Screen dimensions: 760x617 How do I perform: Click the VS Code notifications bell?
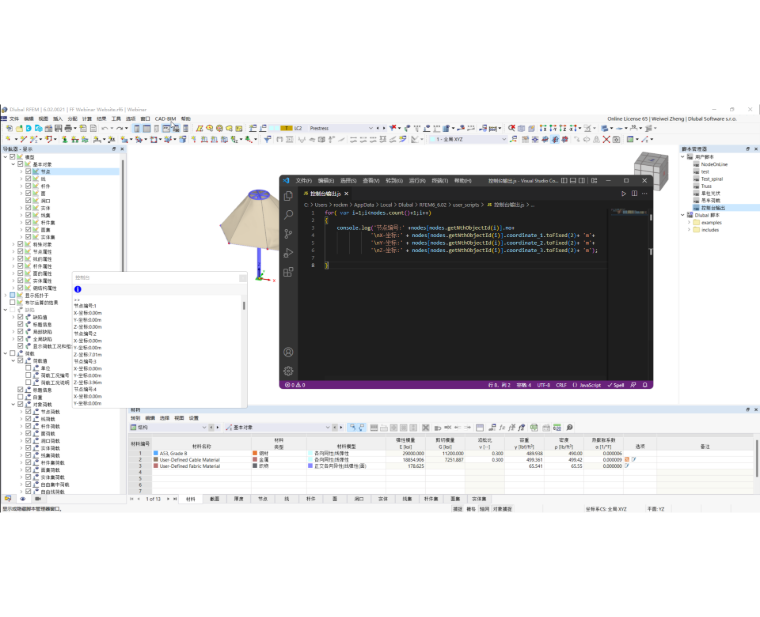pos(645,385)
